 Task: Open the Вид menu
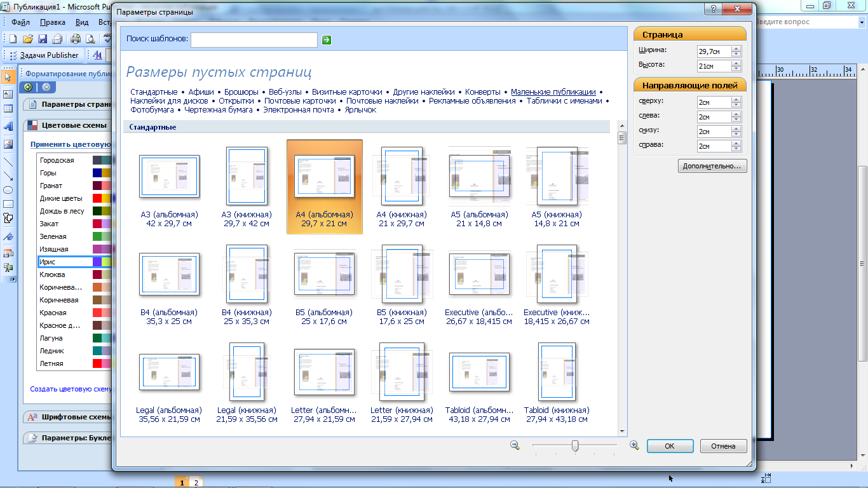pos(82,22)
